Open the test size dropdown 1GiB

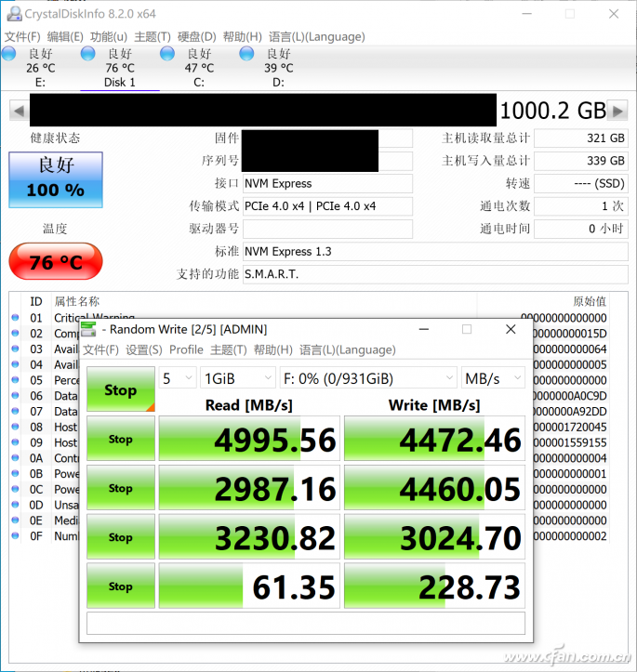(x=237, y=378)
